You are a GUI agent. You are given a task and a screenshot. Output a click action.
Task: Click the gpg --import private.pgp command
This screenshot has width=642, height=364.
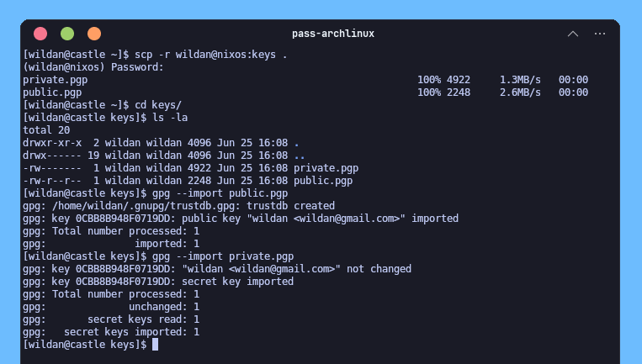(x=223, y=256)
